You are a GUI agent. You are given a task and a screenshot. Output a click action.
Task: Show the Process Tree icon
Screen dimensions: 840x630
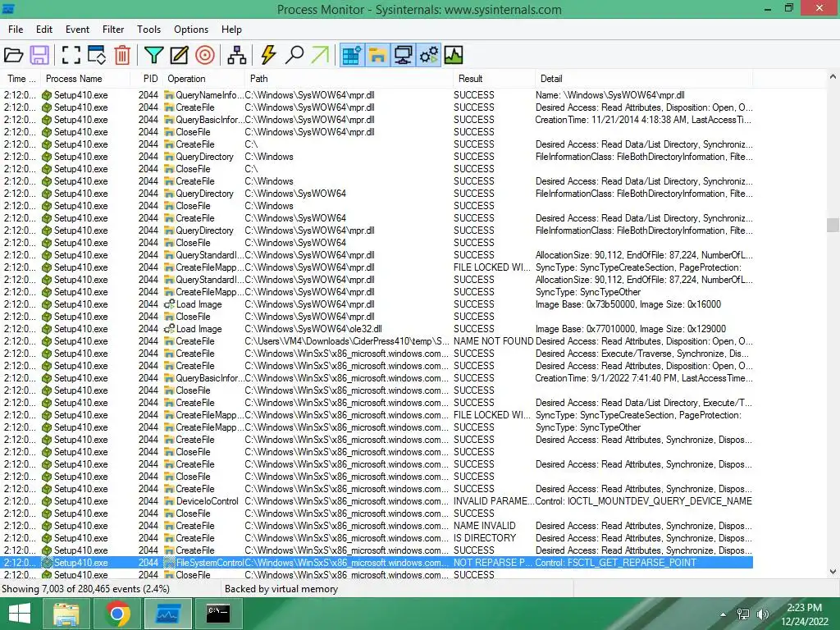pos(237,55)
